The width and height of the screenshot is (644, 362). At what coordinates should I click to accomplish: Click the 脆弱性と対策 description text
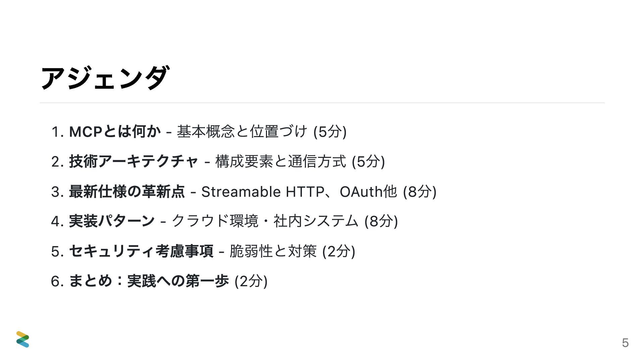pos(273,251)
